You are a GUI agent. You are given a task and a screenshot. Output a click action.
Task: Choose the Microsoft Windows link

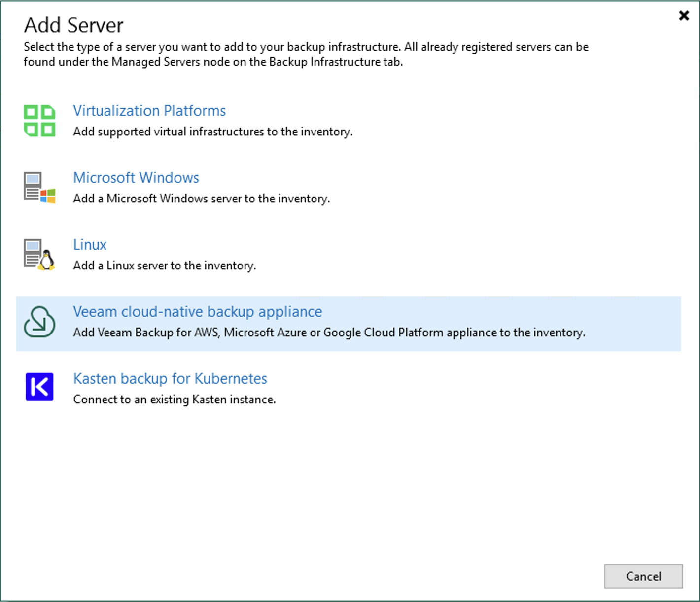(x=136, y=178)
